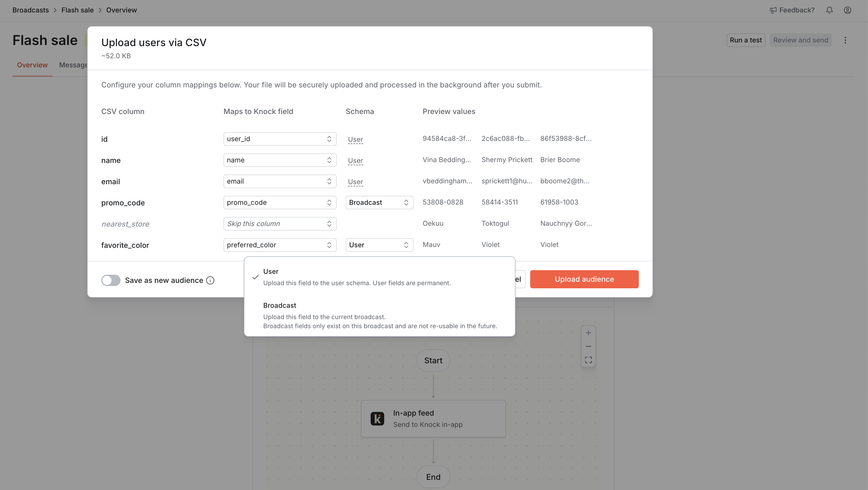868x490 pixels.
Task: Zoom out on the workflow canvas
Action: coord(588,346)
